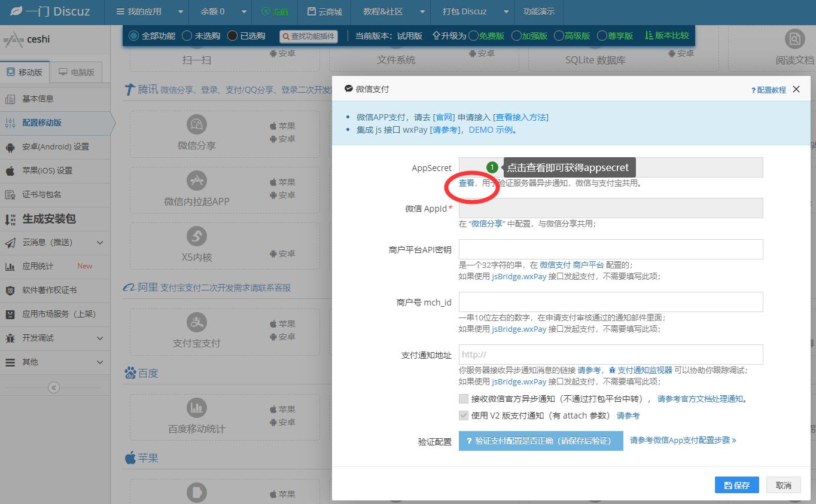Expand the 教程&社区 dropdown arrow
816x504 pixels.
(x=422, y=12)
